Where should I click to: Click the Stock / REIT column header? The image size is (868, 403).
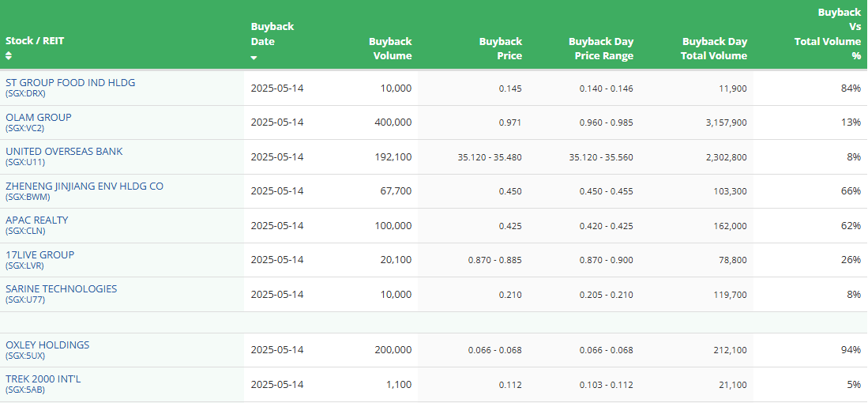[x=35, y=41]
